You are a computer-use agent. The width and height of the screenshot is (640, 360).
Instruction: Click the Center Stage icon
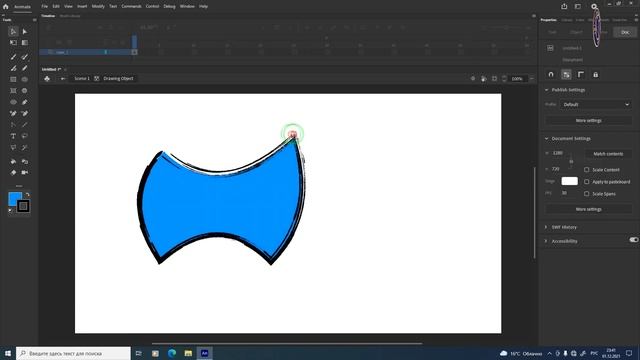(x=473, y=78)
